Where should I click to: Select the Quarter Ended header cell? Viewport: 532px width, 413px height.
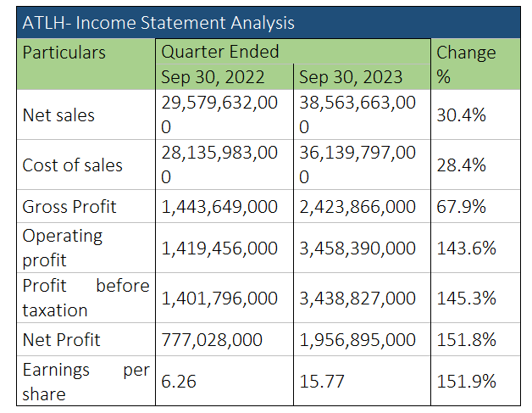point(293,52)
